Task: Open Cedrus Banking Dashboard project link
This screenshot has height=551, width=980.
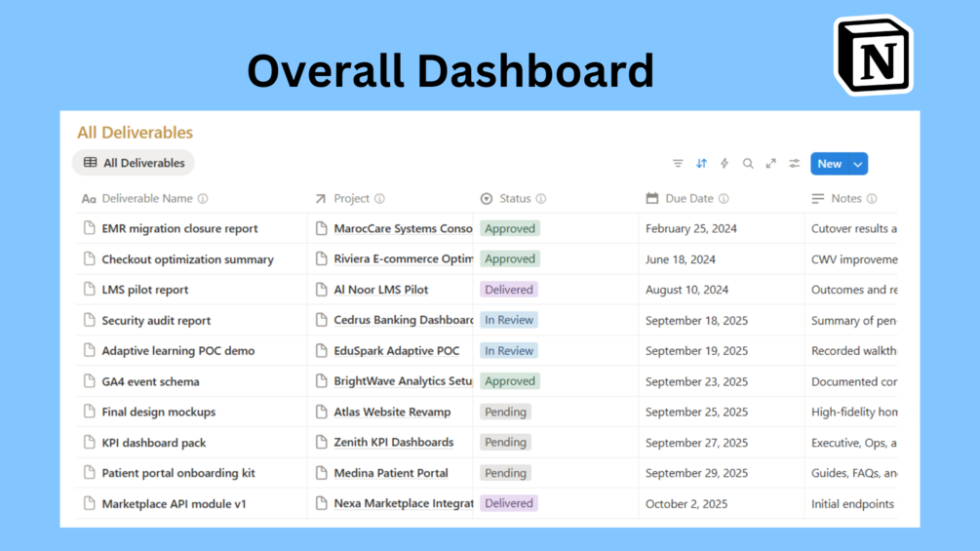Action: click(x=403, y=321)
